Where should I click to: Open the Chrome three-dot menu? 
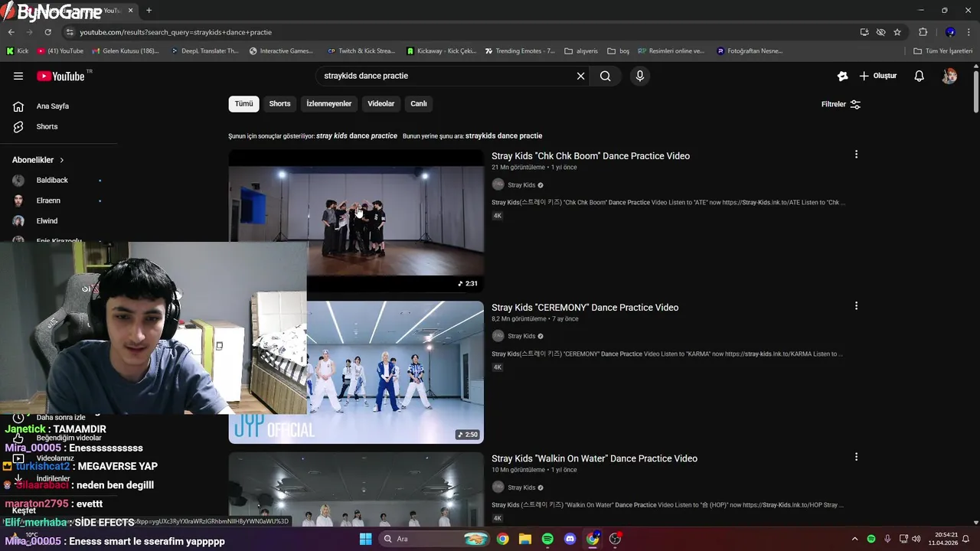969,32
